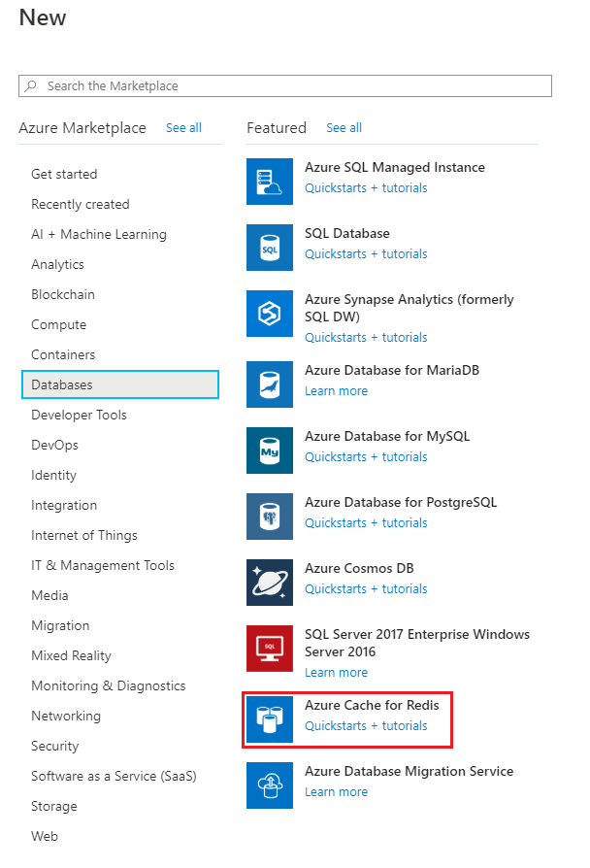This screenshot has width=590, height=868.
Task: Open SQL Server 2017 Enterprise title
Action: click(x=416, y=643)
